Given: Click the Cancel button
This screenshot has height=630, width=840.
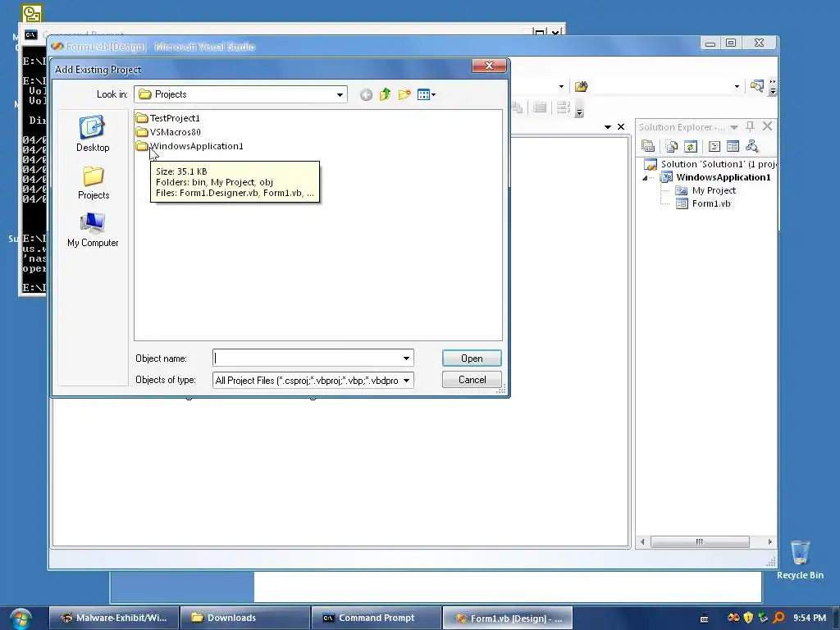Looking at the screenshot, I should point(472,380).
